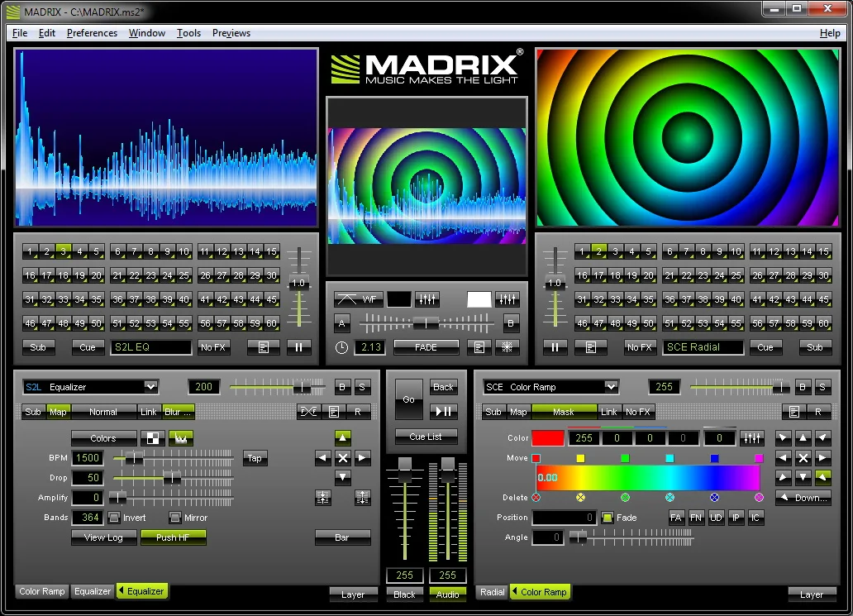Switch to the Radial layer tab
This screenshot has height=616, width=853.
pos(492,592)
